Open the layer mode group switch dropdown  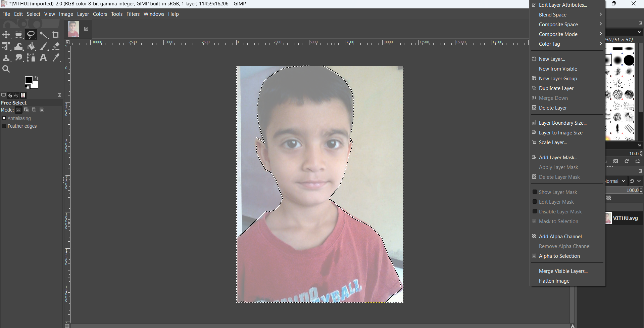[636, 181]
